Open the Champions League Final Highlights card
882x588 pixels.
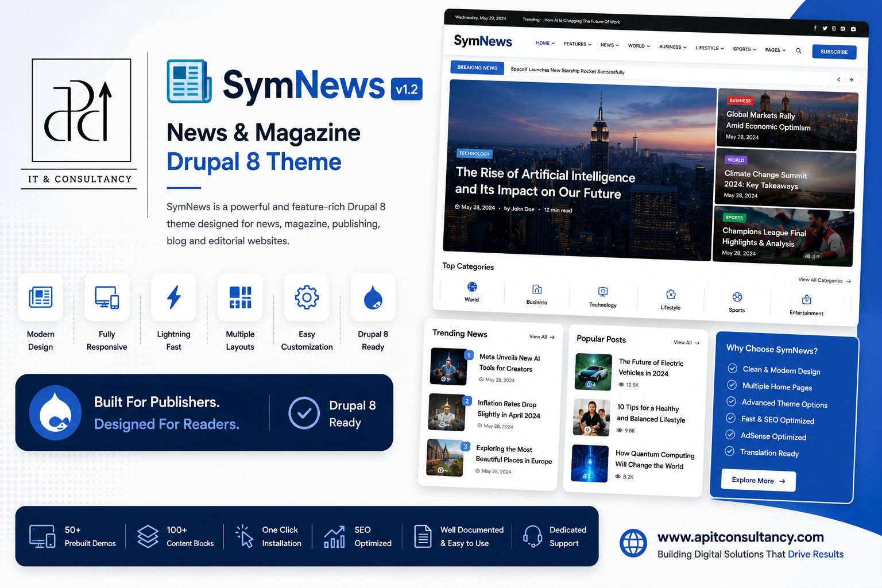point(783,237)
